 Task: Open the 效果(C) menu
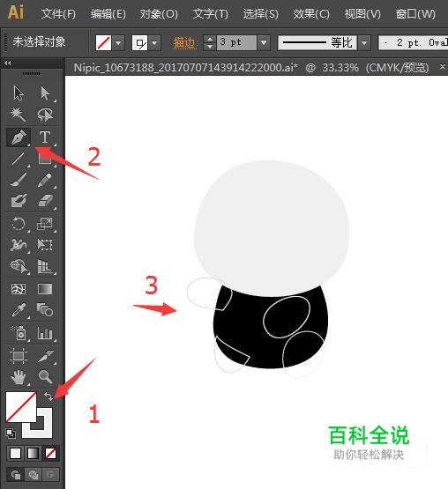(x=311, y=14)
